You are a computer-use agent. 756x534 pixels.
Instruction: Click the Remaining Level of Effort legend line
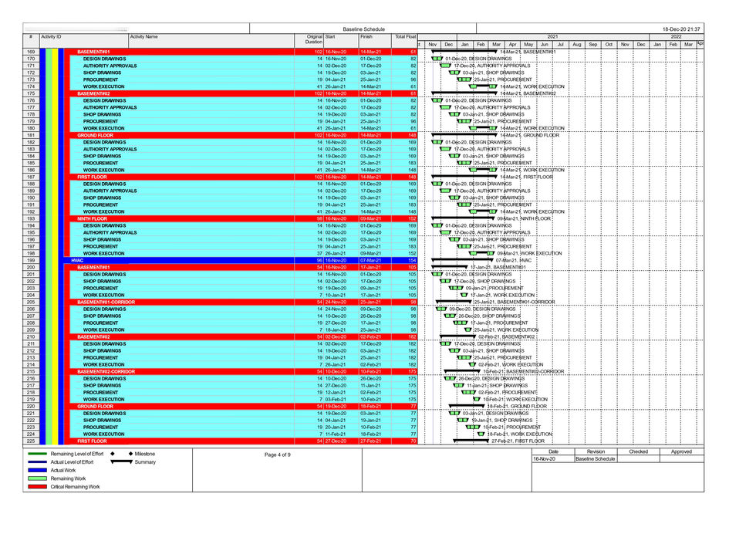click(x=37, y=454)
